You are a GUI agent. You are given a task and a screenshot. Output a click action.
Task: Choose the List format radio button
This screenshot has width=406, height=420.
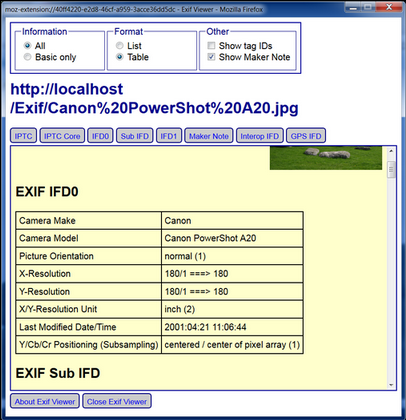click(x=119, y=45)
